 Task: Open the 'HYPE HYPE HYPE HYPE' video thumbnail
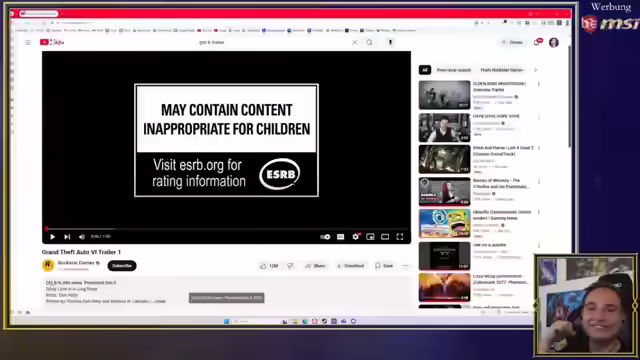tap(444, 127)
